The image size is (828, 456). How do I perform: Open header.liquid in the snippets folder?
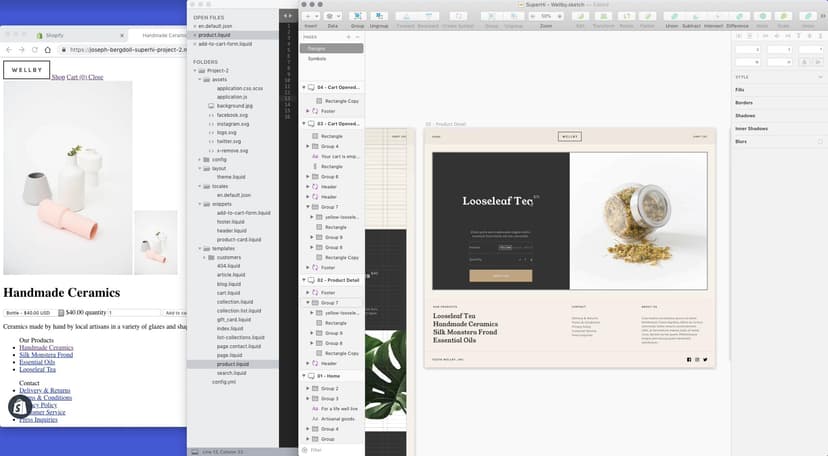coord(233,230)
